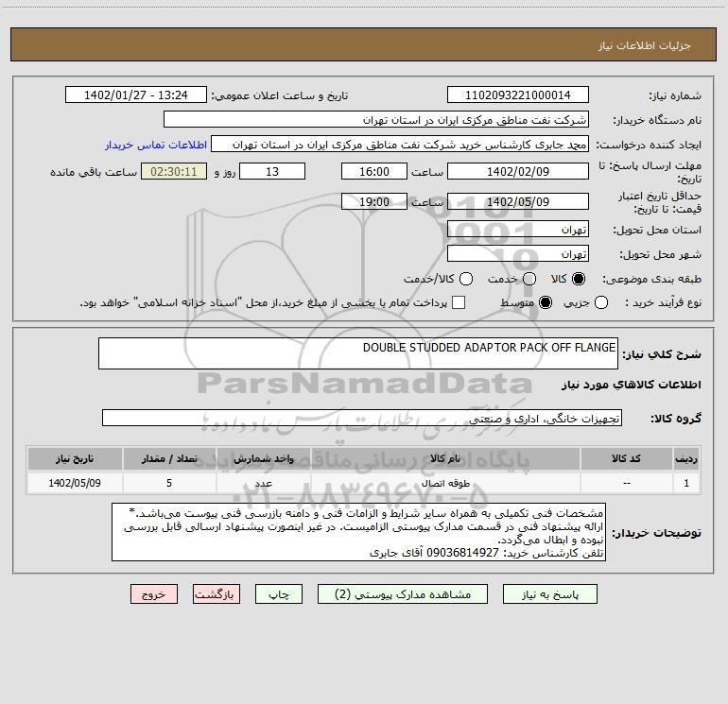Image resolution: width=728 pixels, height=704 pixels.
Task: Select the کالا/خدمت radio button
Action: tap(466, 279)
